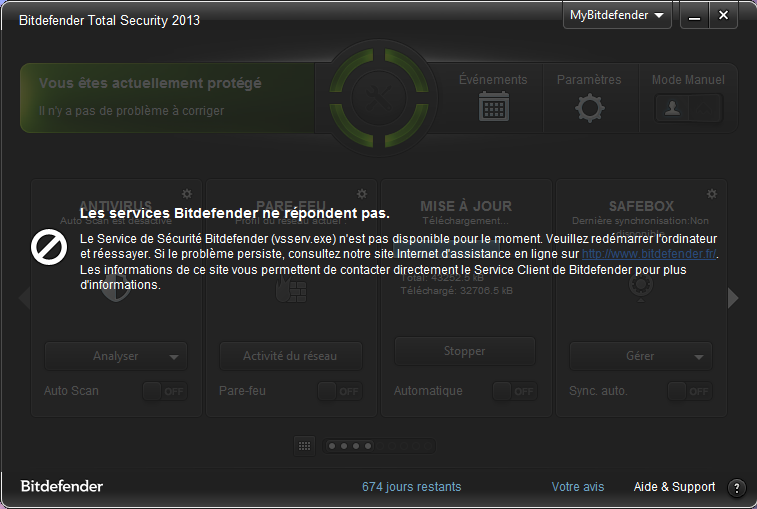Screen dimensions: 757x509
Task: Click the SAFEBOX heading
Action: click(641, 206)
